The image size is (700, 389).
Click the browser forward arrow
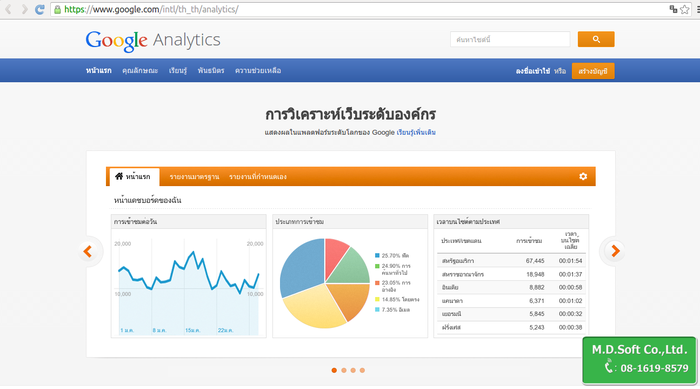point(24,9)
